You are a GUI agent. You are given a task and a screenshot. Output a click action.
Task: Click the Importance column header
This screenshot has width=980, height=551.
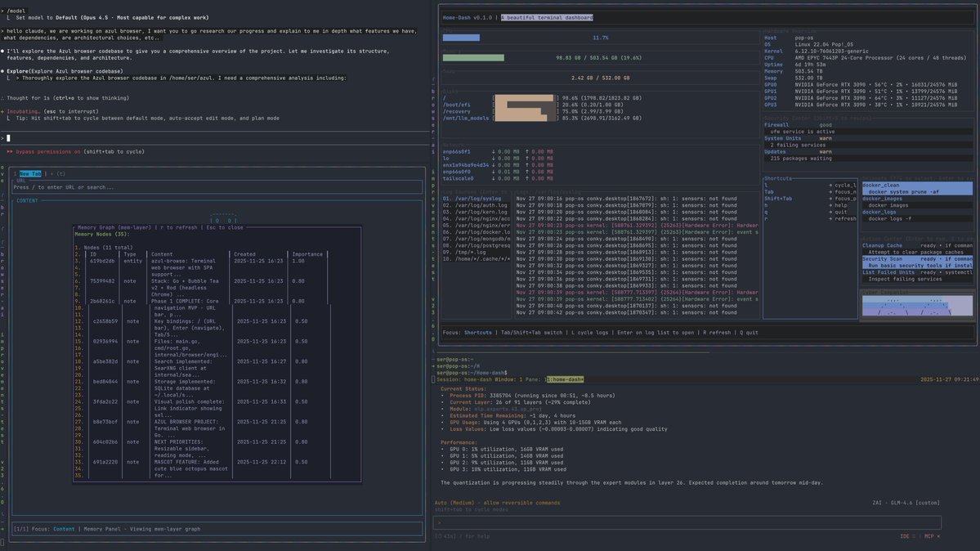coord(307,254)
